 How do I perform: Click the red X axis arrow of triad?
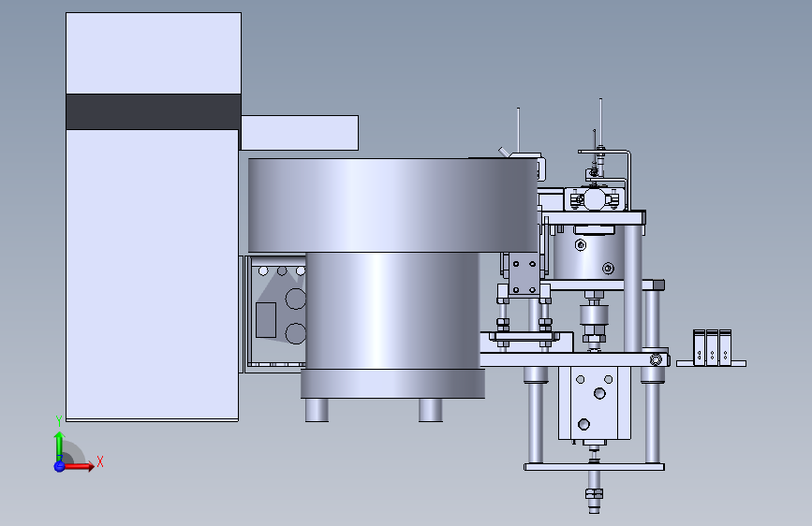point(79,466)
